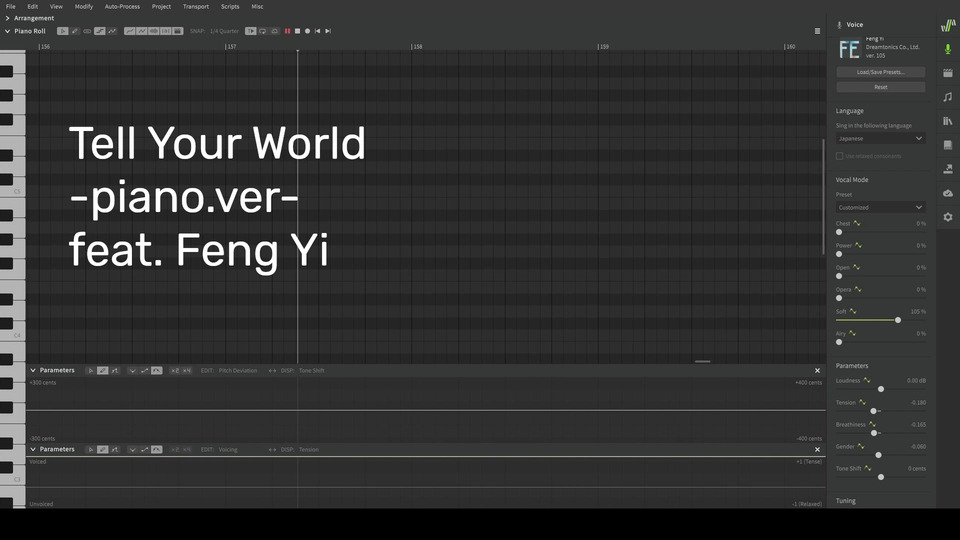Open the Vocal Mode Customized preset dropdown

(x=880, y=208)
